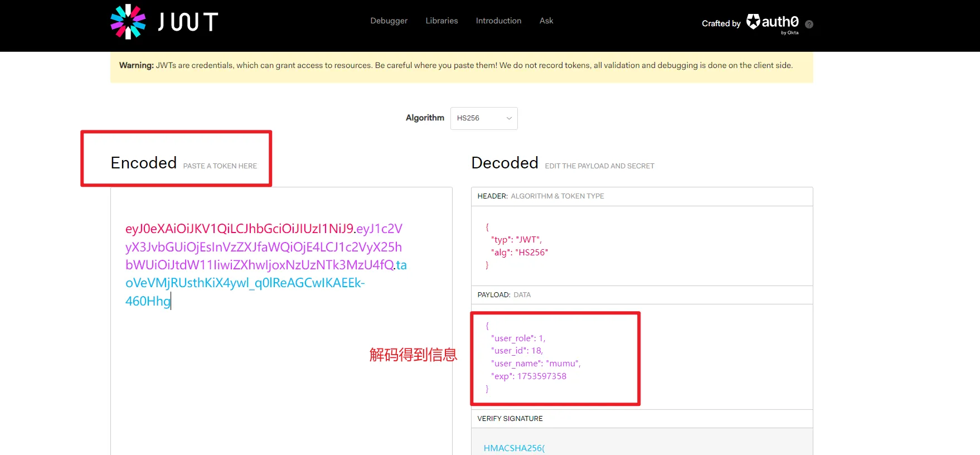
Task: Place cursor in blue signature segment
Action: (x=245, y=283)
